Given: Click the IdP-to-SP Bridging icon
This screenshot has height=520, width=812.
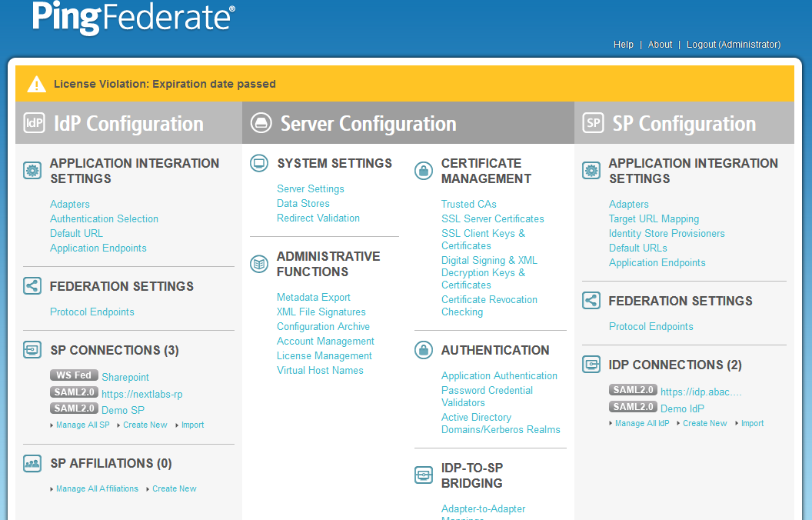Looking at the screenshot, I should point(424,475).
